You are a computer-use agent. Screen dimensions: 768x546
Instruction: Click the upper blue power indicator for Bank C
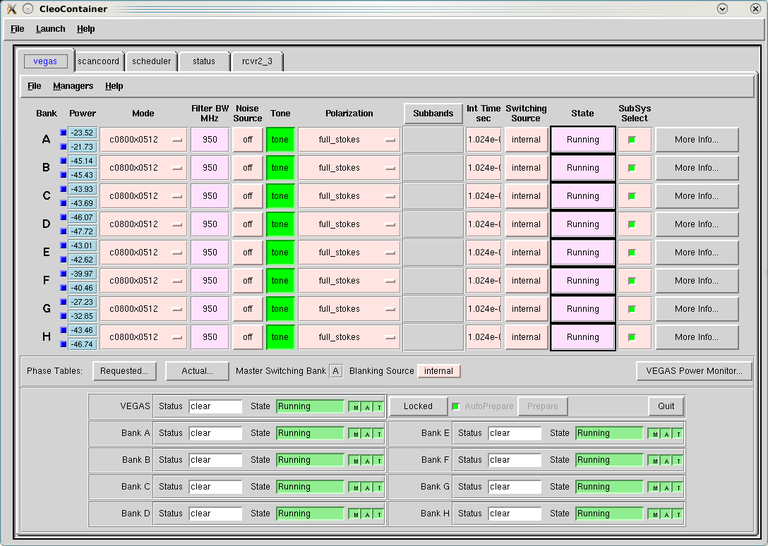coord(63,189)
